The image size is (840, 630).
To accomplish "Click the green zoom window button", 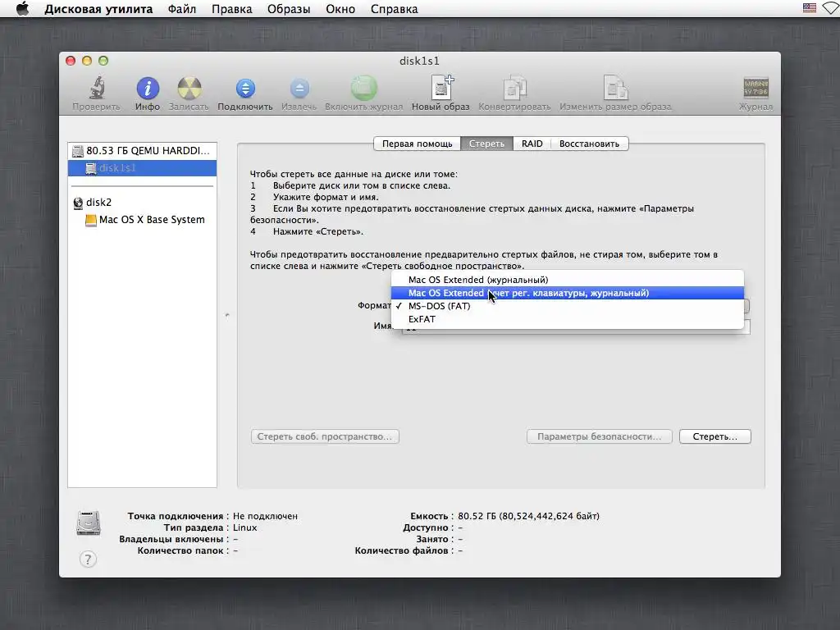I will pyautogui.click(x=103, y=61).
